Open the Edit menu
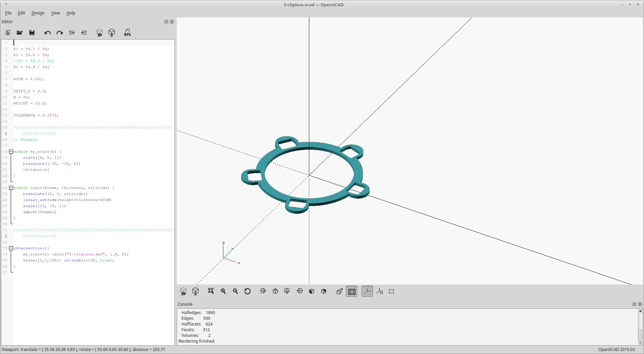Image resolution: width=644 pixels, height=354 pixels. (21, 13)
